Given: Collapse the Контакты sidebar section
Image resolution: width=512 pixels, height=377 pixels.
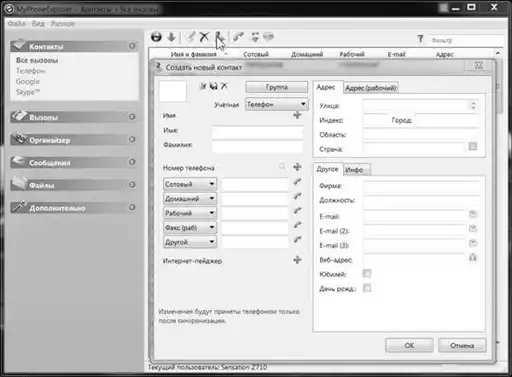Looking at the screenshot, I should point(132,46).
